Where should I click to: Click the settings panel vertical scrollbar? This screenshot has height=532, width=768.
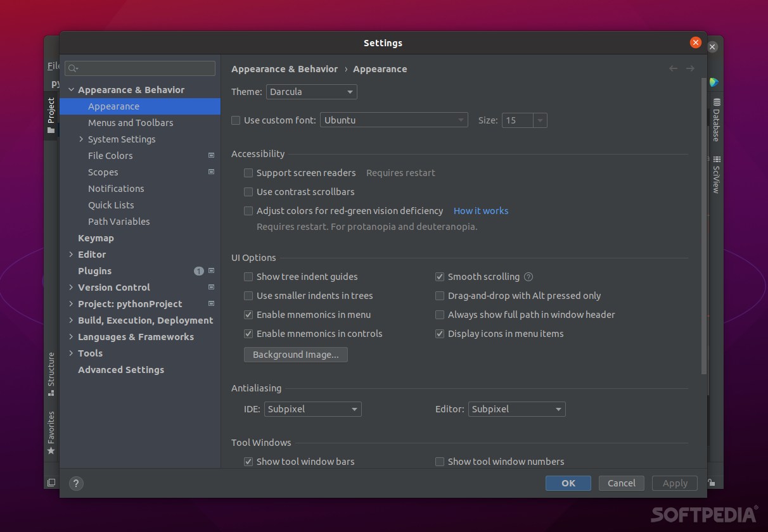click(x=703, y=225)
